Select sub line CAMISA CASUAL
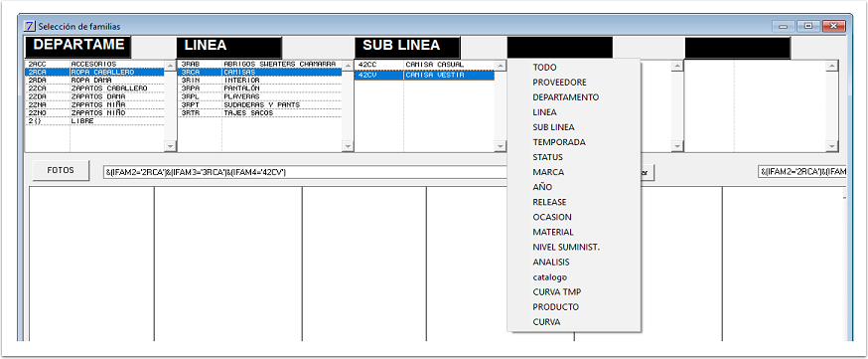Viewport: 868px width, 359px height. 424,65
